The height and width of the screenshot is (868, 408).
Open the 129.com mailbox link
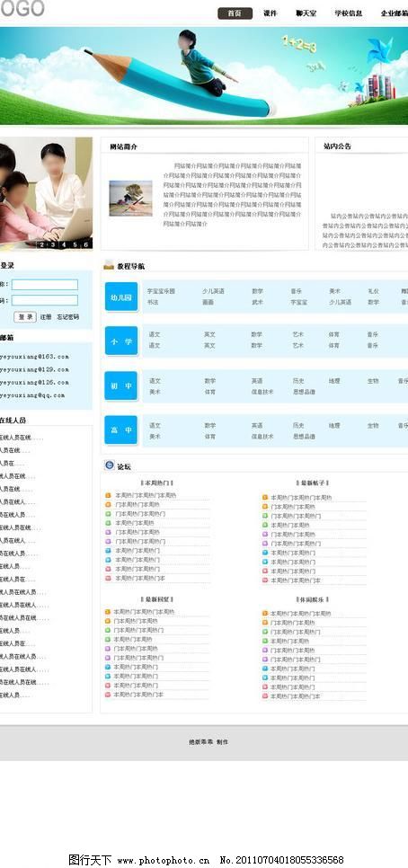[x=34, y=369]
